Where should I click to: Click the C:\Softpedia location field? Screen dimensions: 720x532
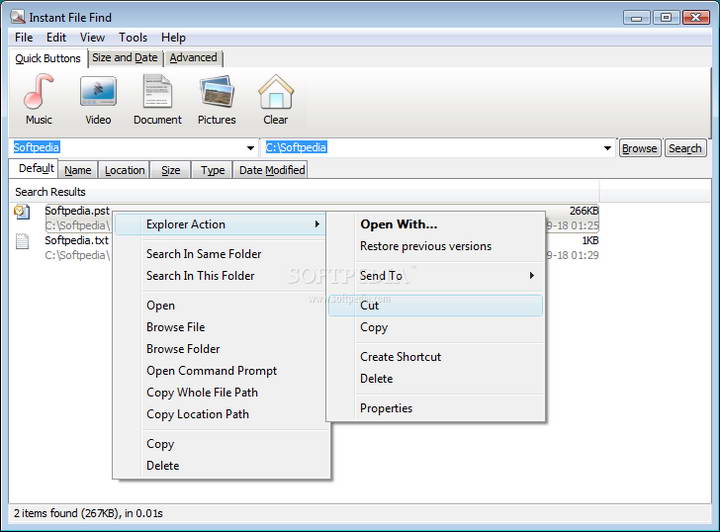439,148
